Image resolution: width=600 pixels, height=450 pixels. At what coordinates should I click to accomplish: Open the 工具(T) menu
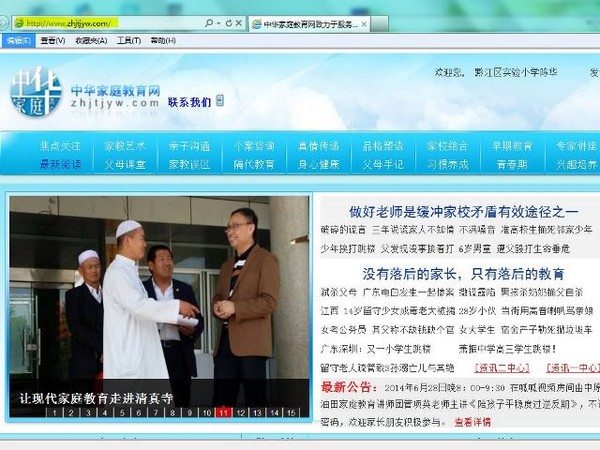pyautogui.click(x=128, y=41)
